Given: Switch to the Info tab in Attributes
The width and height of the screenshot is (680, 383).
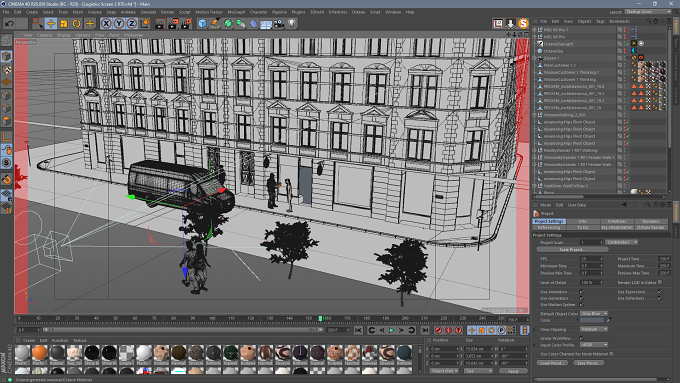Looking at the screenshot, I should pos(582,221).
